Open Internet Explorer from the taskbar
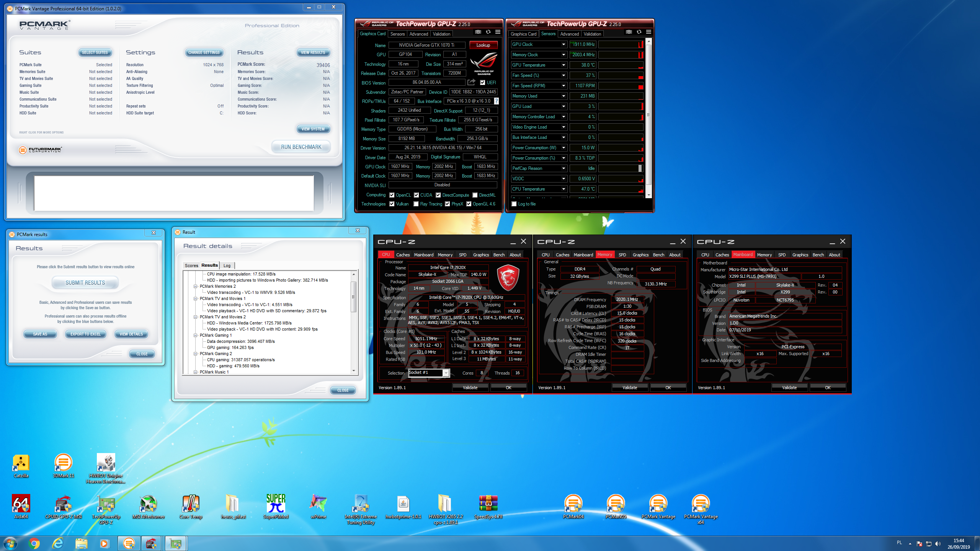The image size is (980, 551). coord(58,543)
